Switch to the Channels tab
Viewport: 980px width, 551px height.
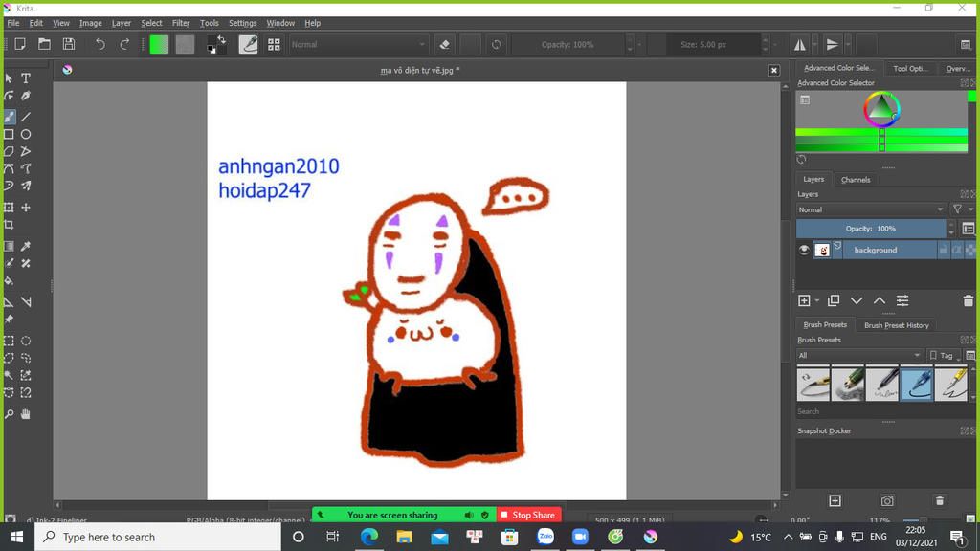click(x=856, y=180)
